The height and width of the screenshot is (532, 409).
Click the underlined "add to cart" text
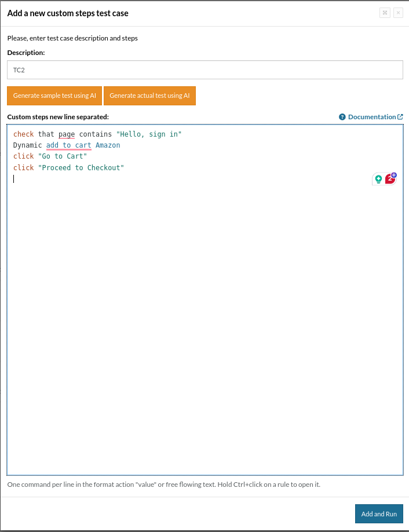(x=69, y=145)
